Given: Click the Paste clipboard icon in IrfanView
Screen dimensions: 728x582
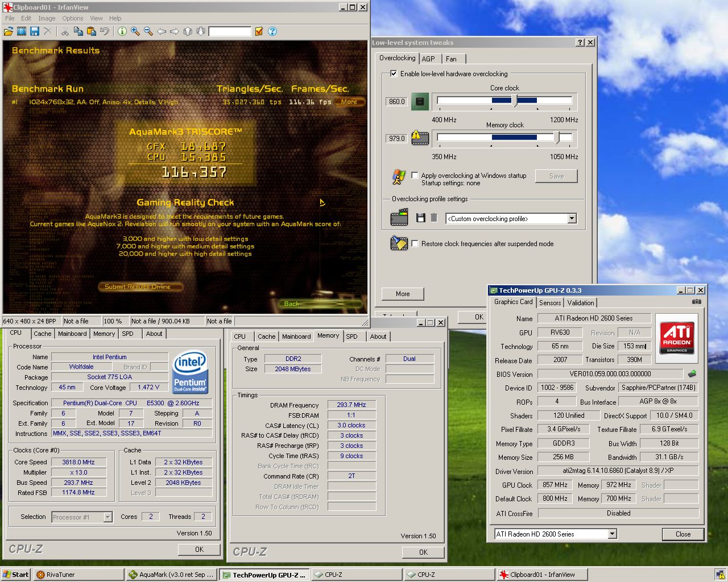Looking at the screenshot, I should coord(91,31).
